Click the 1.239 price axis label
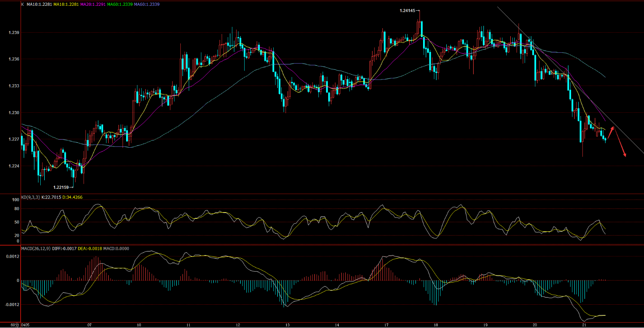 pos(13,33)
